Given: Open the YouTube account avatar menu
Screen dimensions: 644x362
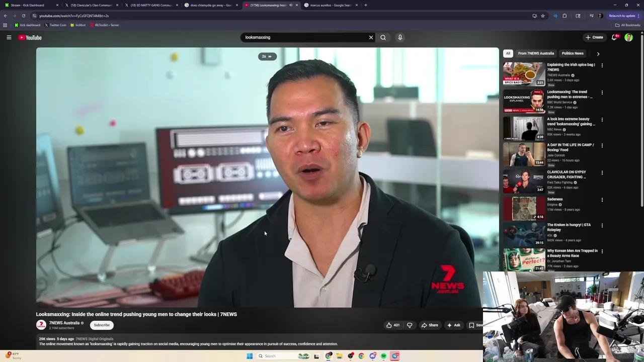Looking at the screenshot, I should 628,37.
